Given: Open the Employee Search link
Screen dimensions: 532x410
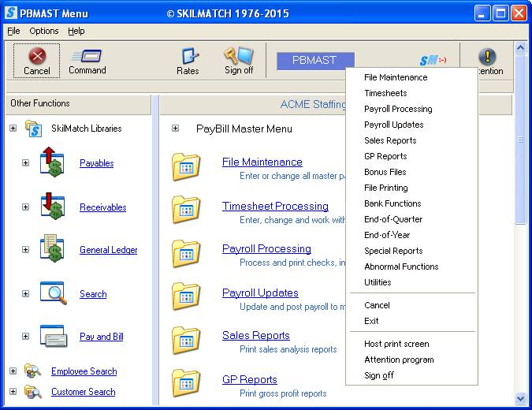Looking at the screenshot, I should coord(84,371).
